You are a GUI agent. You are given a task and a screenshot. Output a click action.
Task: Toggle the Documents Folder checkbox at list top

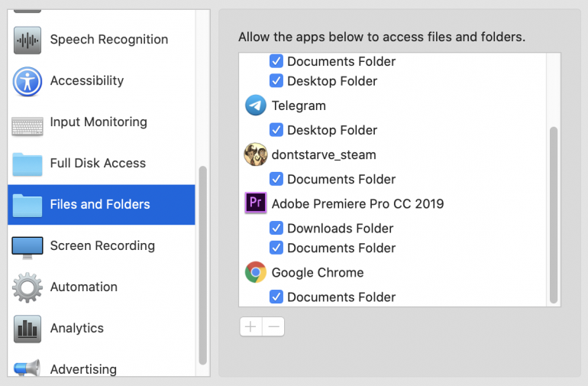coord(276,61)
